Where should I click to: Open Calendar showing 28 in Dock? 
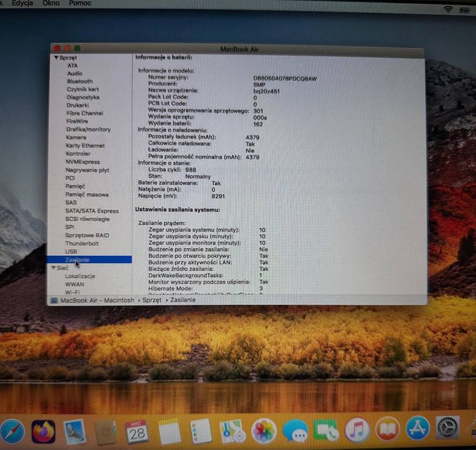(137, 432)
